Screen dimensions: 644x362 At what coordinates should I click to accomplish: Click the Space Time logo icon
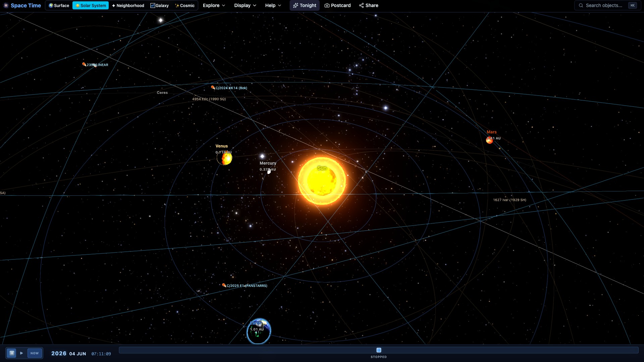click(x=6, y=5)
